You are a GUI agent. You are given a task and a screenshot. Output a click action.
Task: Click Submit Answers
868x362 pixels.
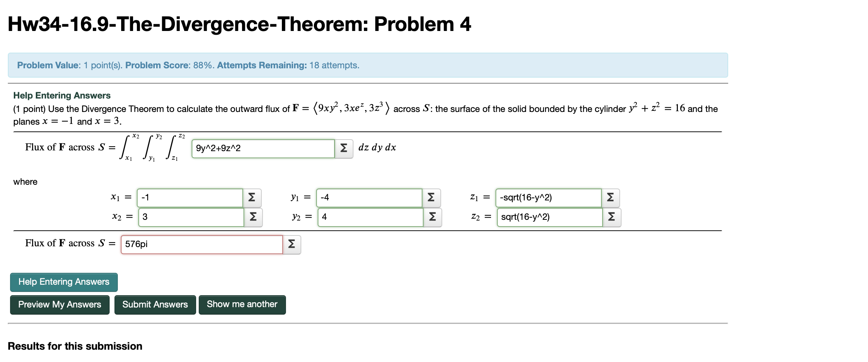point(155,305)
